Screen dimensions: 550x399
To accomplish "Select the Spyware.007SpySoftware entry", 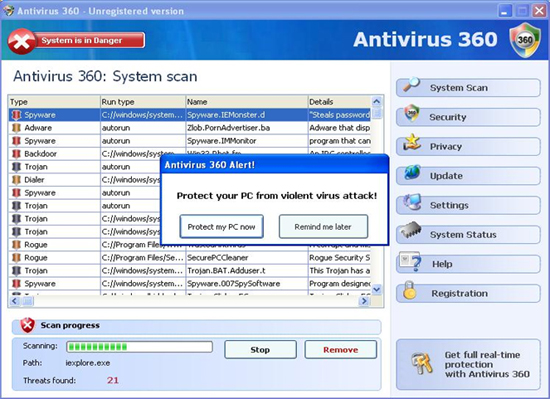I will pyautogui.click(x=234, y=284).
